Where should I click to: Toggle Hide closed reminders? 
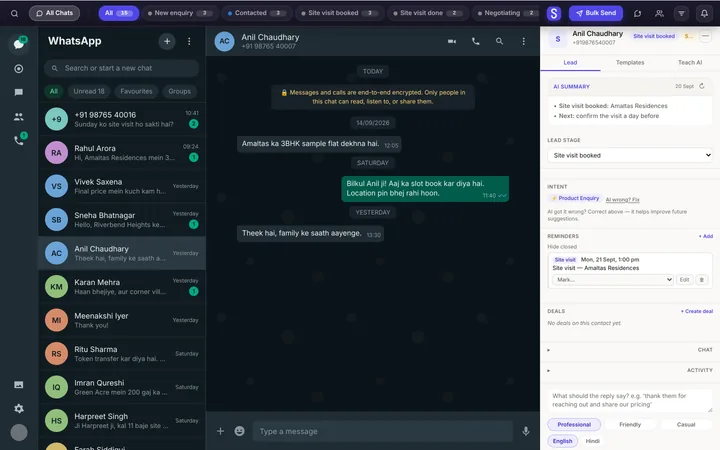(562, 247)
